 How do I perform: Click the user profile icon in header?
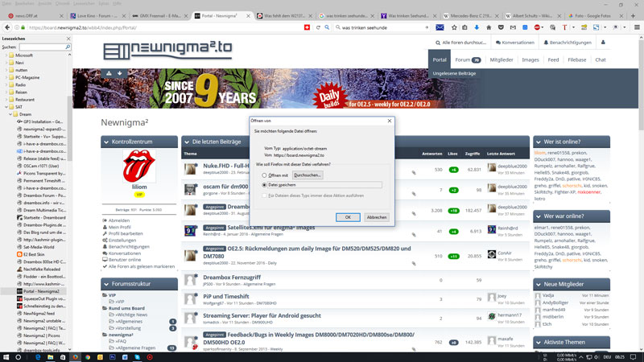[x=605, y=42]
